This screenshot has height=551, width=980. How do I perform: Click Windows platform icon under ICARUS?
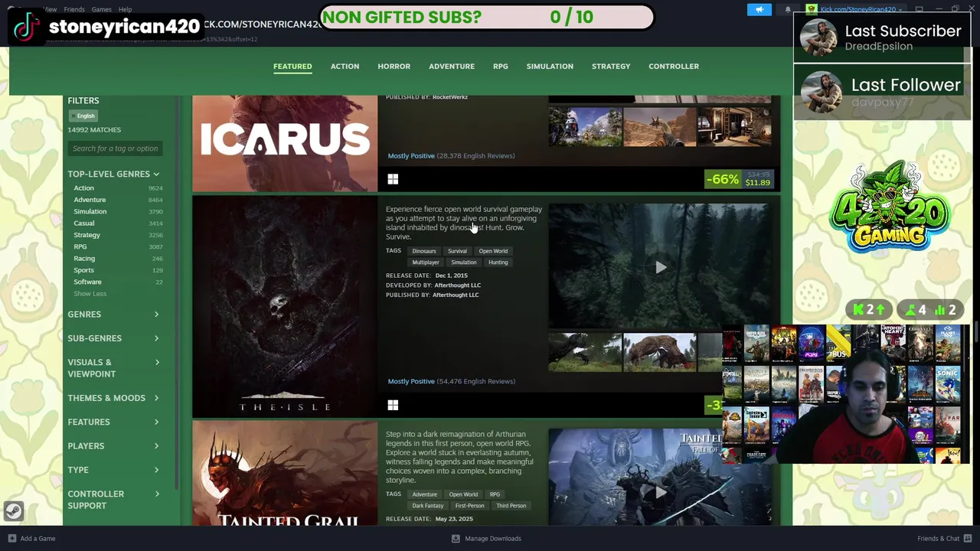[393, 179]
